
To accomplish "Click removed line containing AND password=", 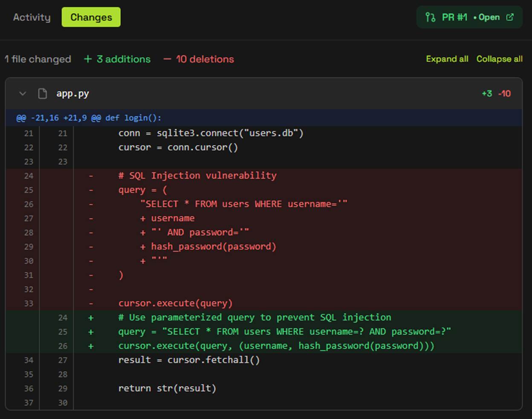I will (264, 232).
